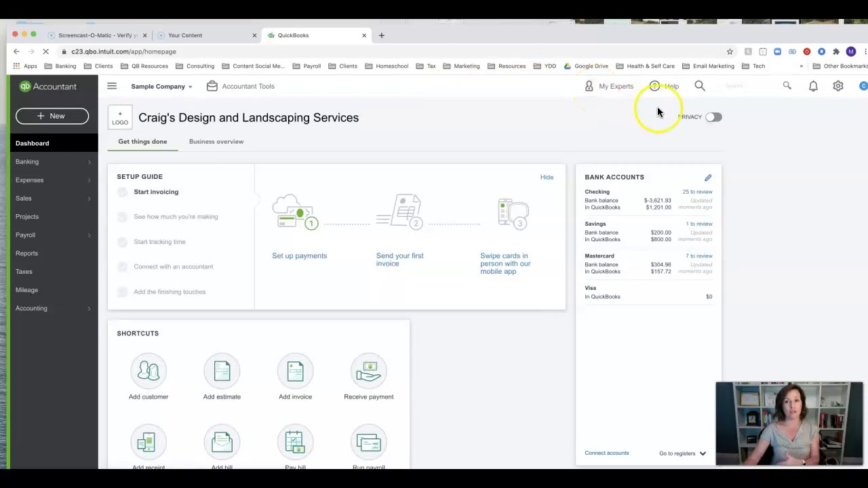The width and height of the screenshot is (868, 488).
Task: Click the Add estimate shortcut icon
Action: pyautogui.click(x=222, y=371)
